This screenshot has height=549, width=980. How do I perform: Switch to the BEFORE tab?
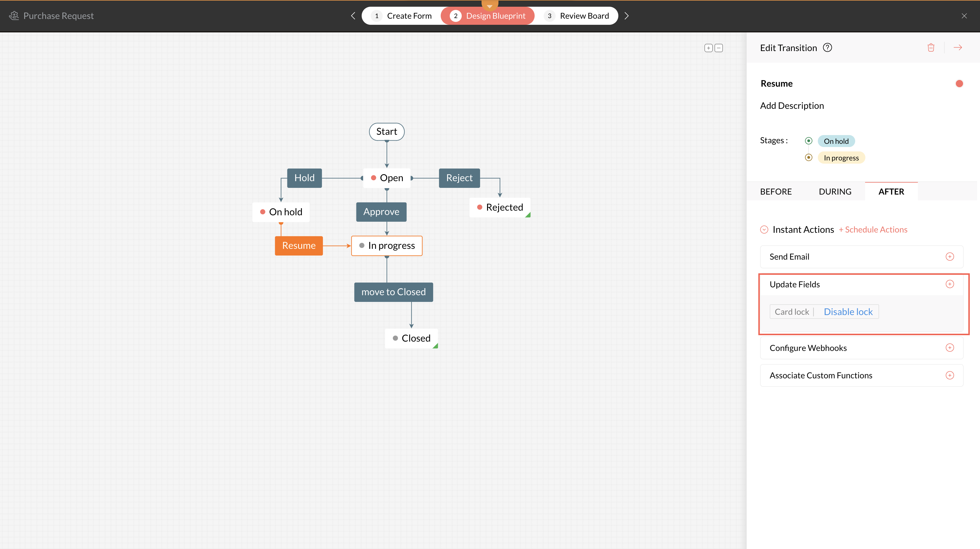pyautogui.click(x=776, y=192)
